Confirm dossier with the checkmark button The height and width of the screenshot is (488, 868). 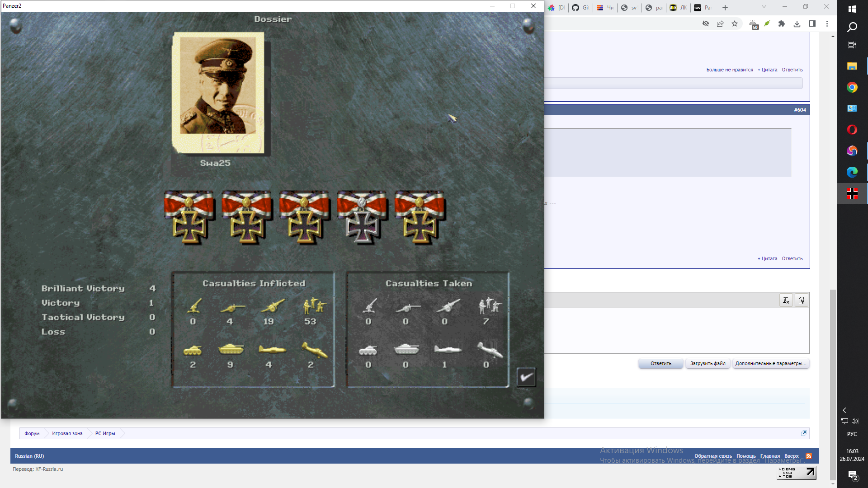526,377
